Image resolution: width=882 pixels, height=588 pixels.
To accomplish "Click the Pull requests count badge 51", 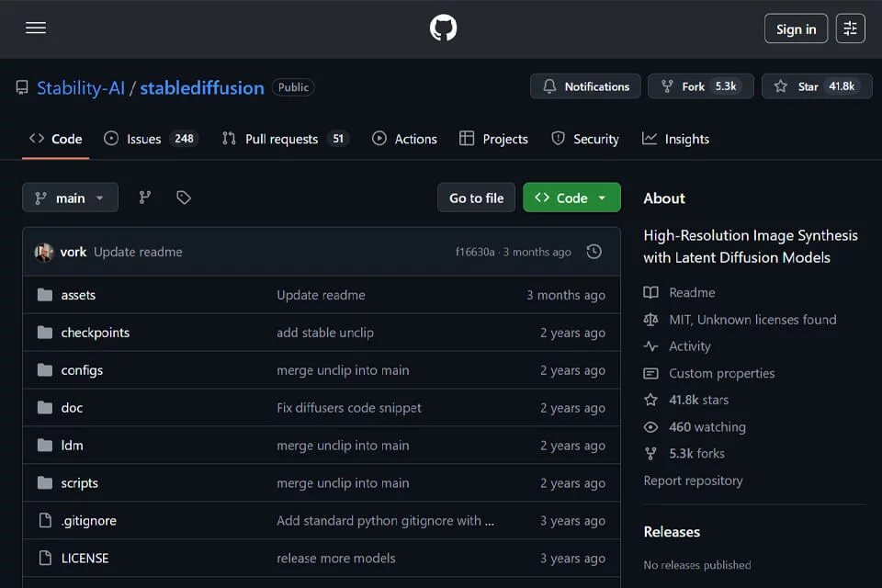I will coord(338,139).
